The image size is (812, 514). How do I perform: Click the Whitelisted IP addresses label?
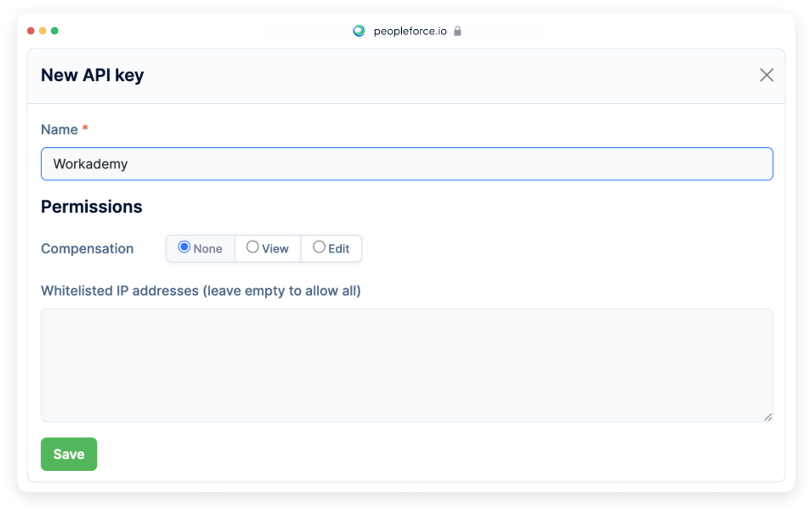(x=201, y=291)
